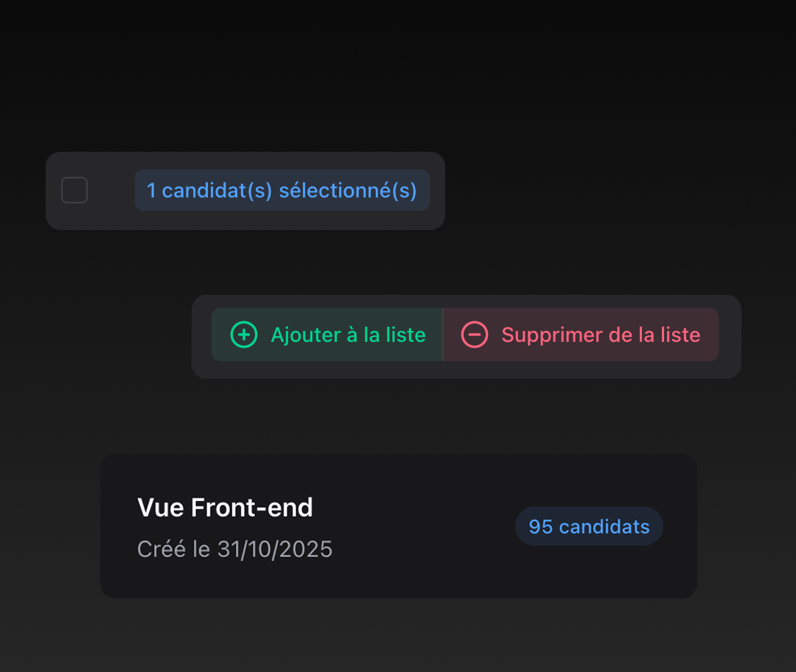Click the blue selected-candidates count label
The image size is (796, 672).
coord(282,191)
